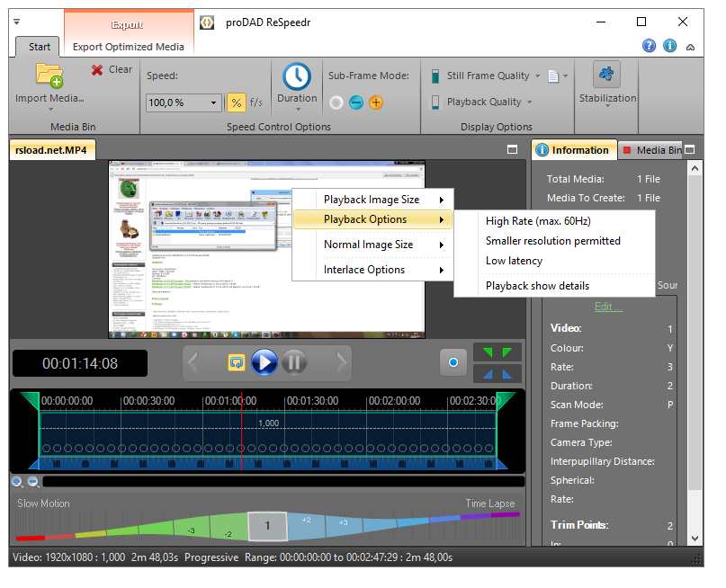
Task: Open the blue info icon in title area
Action: pos(669,46)
